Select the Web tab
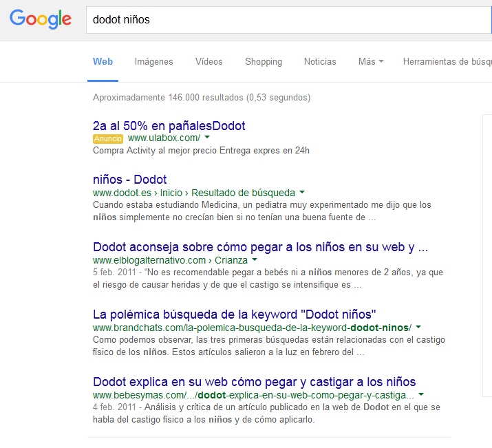The width and height of the screenshot is (492, 448). point(103,61)
